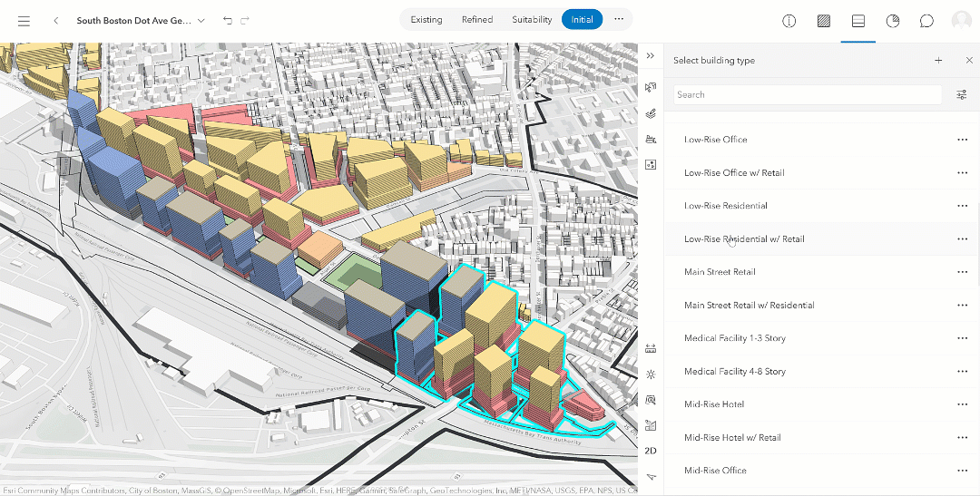Open the measurement ruler tool
The width and height of the screenshot is (980, 496).
coord(651,348)
